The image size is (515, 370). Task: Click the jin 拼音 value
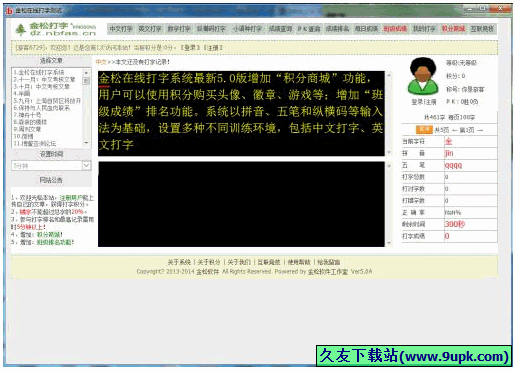449,153
